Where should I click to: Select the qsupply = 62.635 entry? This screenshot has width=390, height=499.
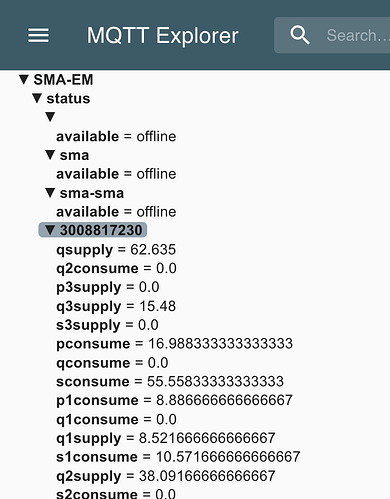pyautogui.click(x=116, y=250)
